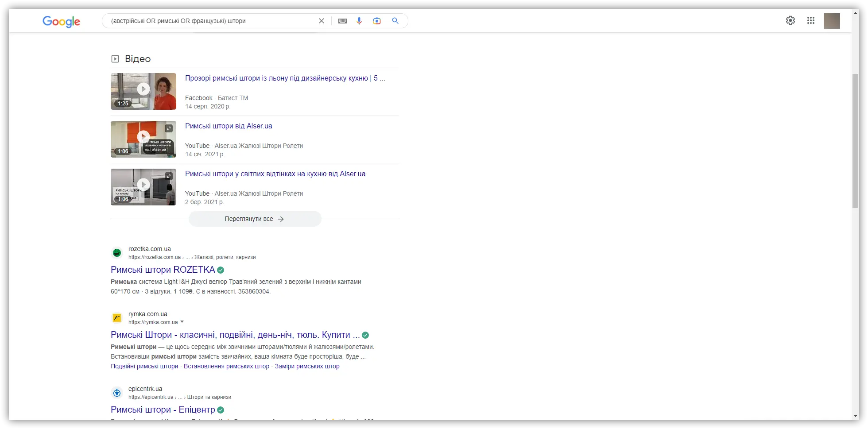Click the verified badge beside Епіцентр title
This screenshot has height=429, width=868.
(x=221, y=410)
